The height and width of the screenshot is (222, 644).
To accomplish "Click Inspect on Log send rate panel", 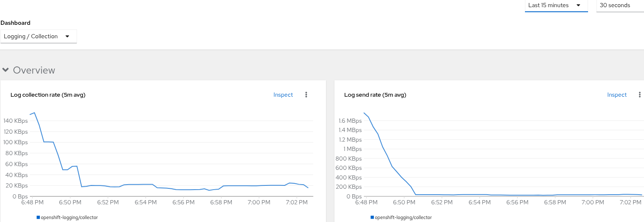I will point(617,95).
